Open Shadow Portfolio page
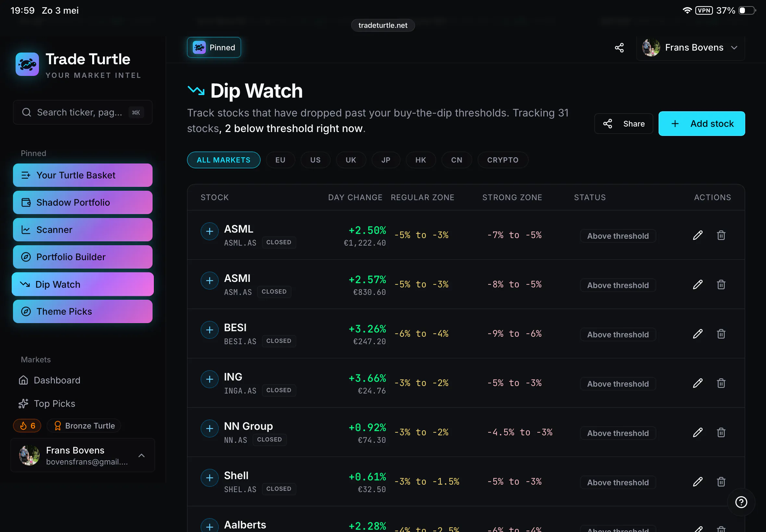 [x=83, y=203]
